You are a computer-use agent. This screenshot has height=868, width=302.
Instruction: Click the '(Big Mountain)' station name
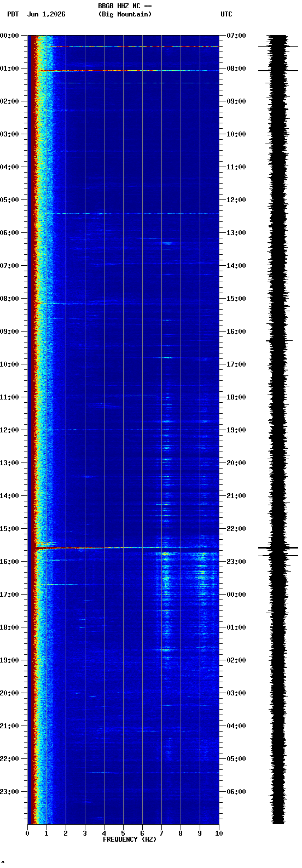125,14
